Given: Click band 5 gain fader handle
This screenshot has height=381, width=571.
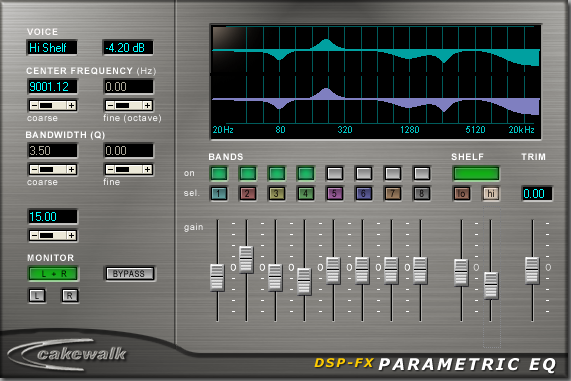Looking at the screenshot, I should click(333, 270).
